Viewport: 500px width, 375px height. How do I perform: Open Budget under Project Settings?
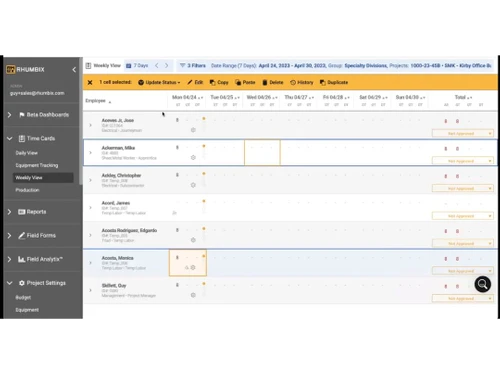[23, 297]
